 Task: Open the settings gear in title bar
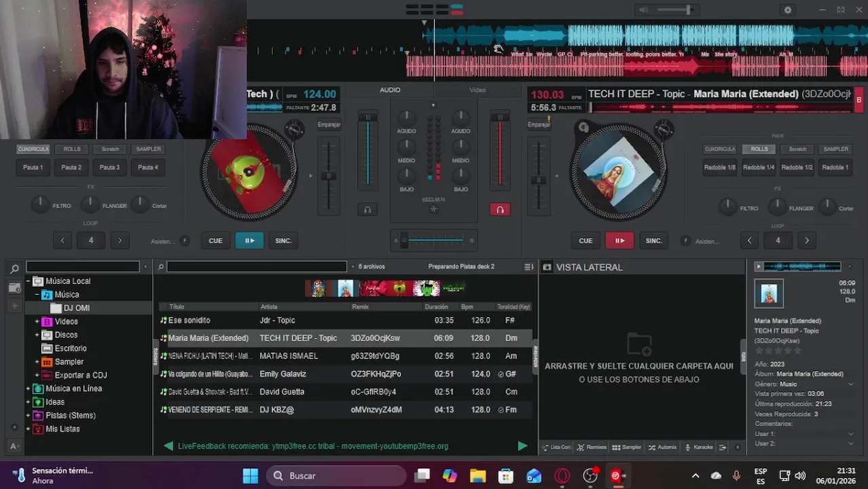pyautogui.click(x=788, y=10)
